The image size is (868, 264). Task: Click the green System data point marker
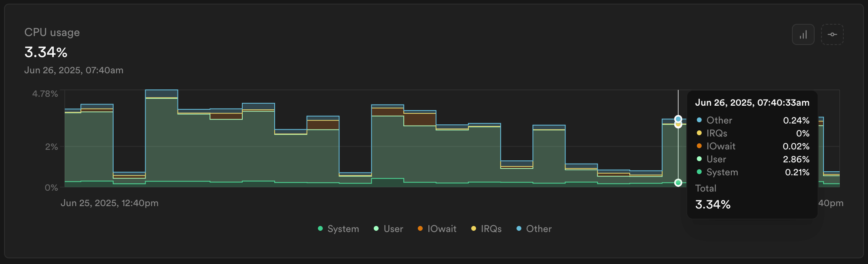pos(678,183)
